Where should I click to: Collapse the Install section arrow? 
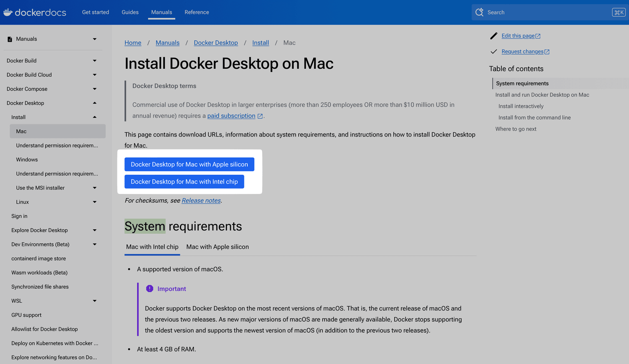coord(95,117)
